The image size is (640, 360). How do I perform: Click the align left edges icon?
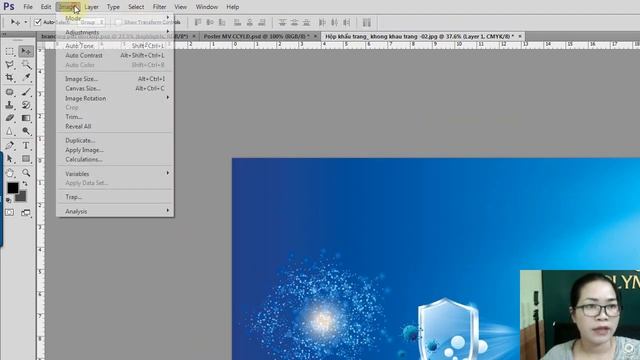(x=238, y=22)
